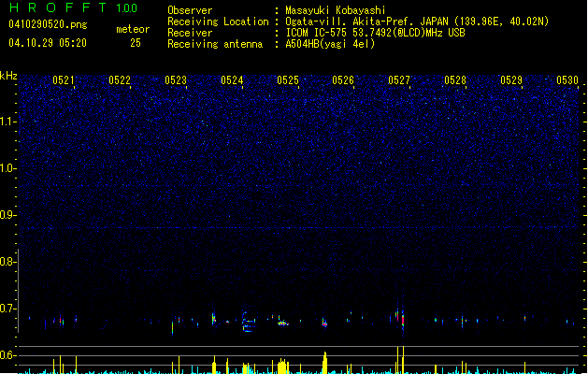This screenshot has height=374, width=588.
Task: Click the 0.9 kHz axis label
Action: [8, 215]
